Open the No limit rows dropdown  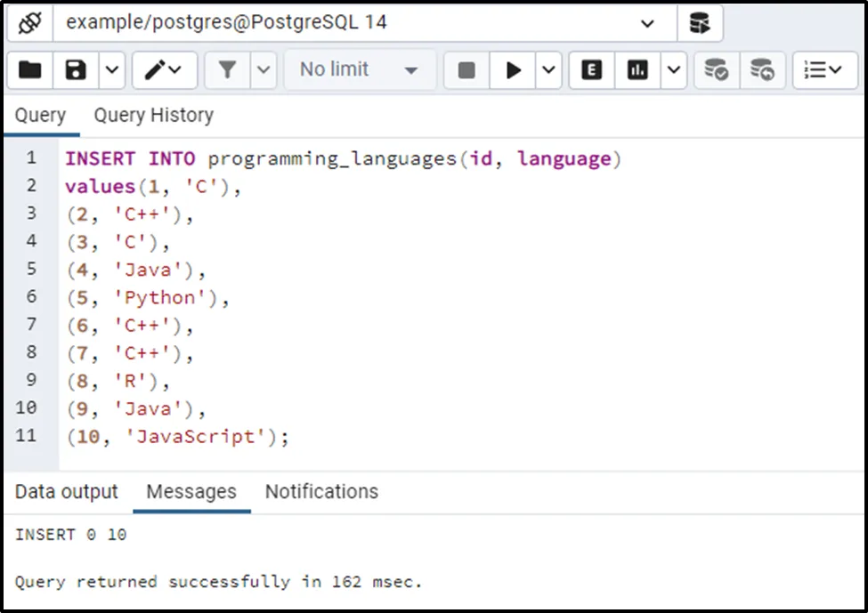tap(360, 70)
